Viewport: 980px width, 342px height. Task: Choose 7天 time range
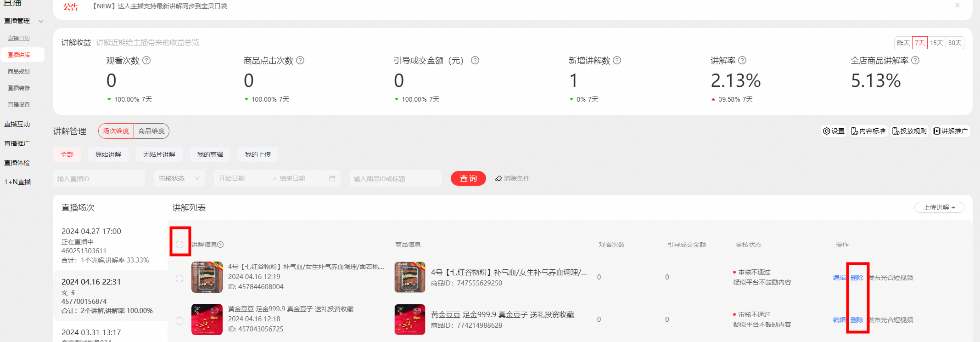920,43
